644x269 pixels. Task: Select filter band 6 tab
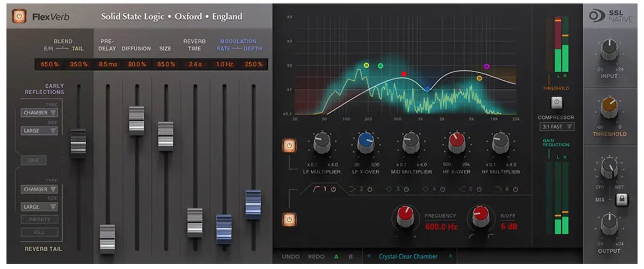(x=507, y=189)
